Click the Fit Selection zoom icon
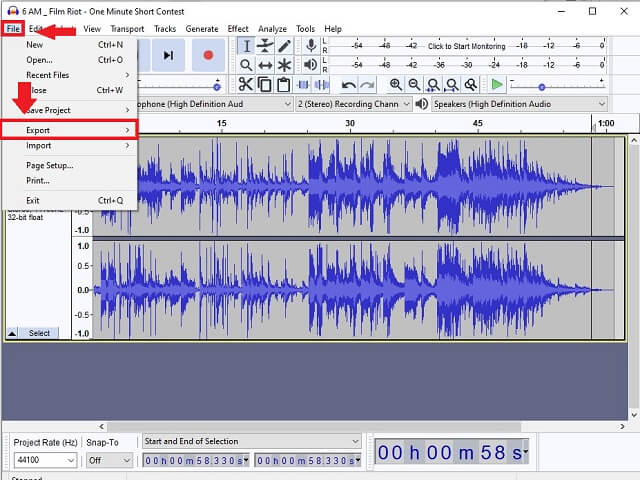Viewport: 640px width, 480px height. coord(433,84)
